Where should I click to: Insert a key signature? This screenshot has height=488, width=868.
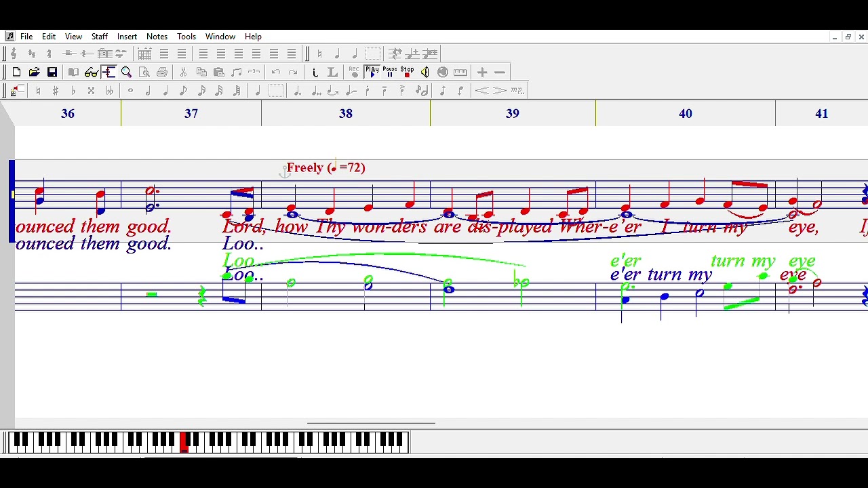[31, 54]
